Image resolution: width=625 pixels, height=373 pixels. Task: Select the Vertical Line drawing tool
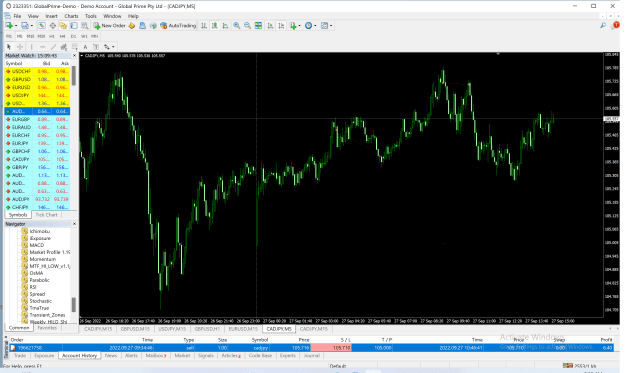[x=31, y=47]
